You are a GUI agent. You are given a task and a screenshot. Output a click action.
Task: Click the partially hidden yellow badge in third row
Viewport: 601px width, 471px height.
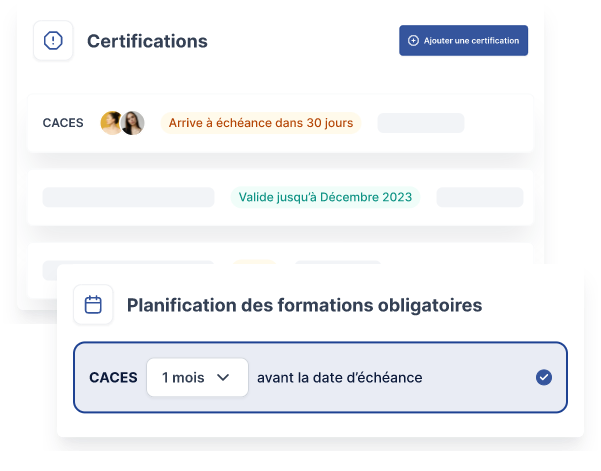pyautogui.click(x=254, y=262)
